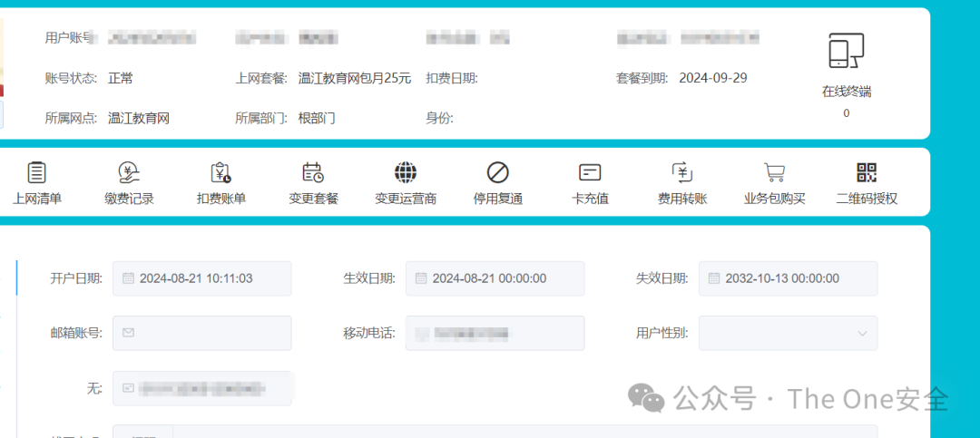The width and height of the screenshot is (980, 438).
Task: Click the 在线终端 devices icon
Action: click(847, 51)
